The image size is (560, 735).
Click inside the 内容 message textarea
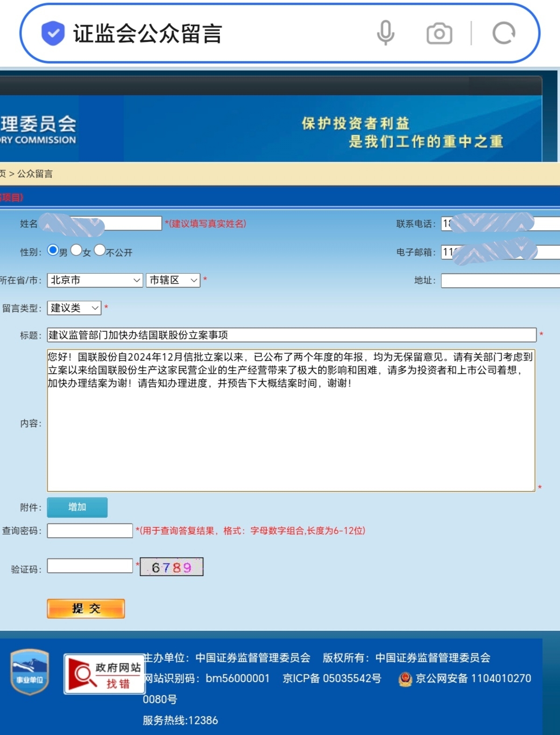(x=291, y=420)
